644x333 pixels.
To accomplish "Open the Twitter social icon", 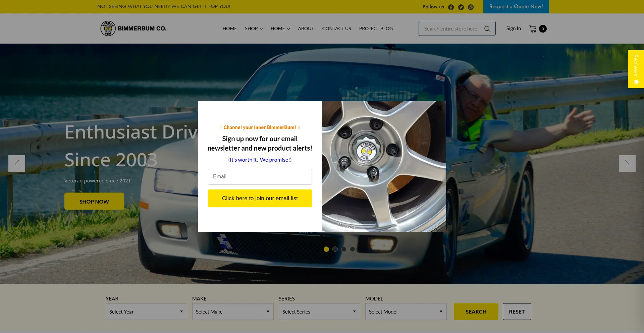I will [461, 7].
